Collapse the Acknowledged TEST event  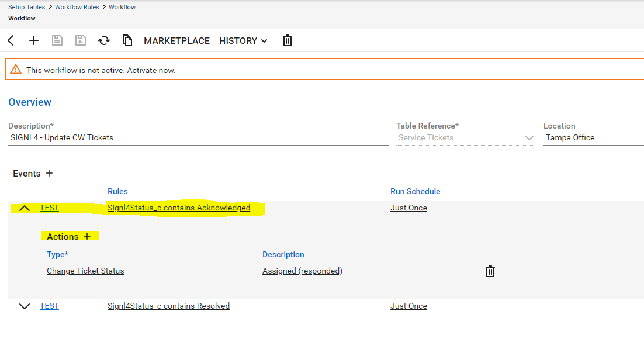pyautogui.click(x=25, y=208)
